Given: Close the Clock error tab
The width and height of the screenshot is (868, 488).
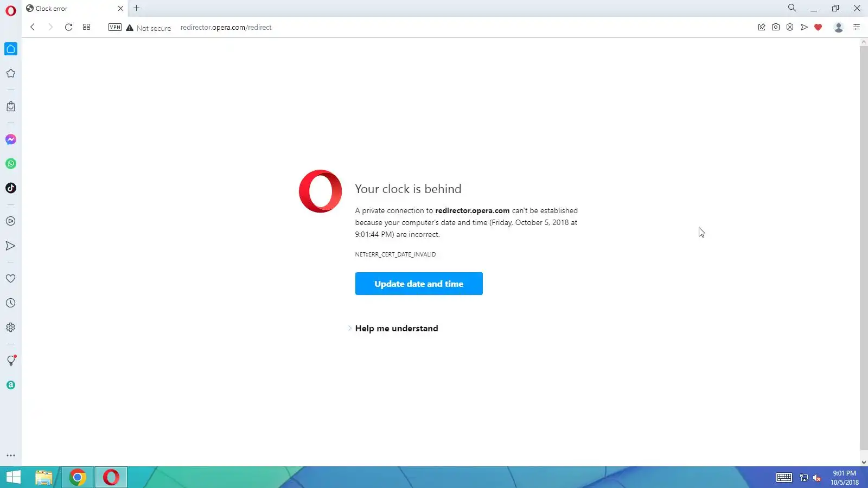Looking at the screenshot, I should pos(120,8).
